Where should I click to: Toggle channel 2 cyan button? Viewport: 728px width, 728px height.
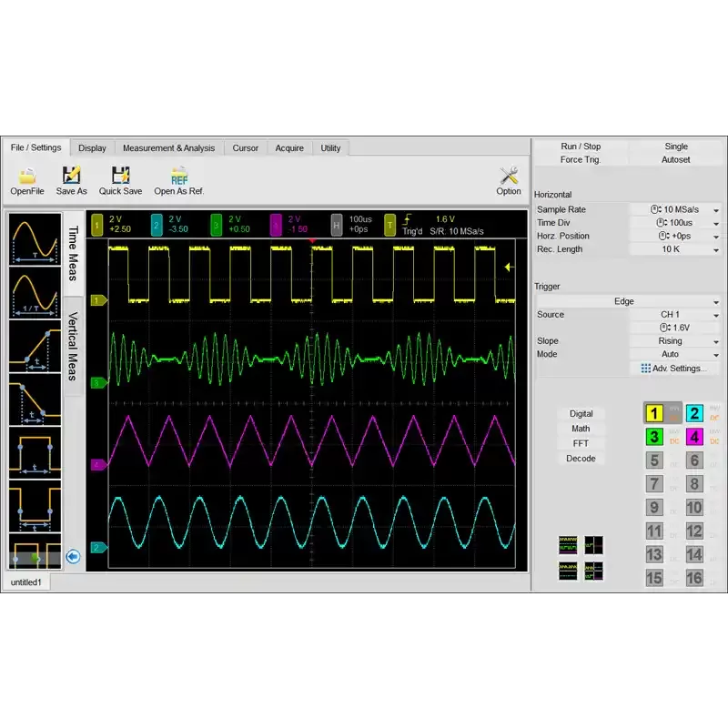click(x=694, y=413)
